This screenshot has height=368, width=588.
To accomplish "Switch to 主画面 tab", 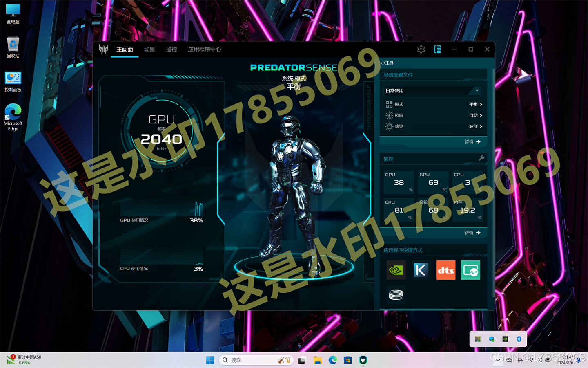I will coord(125,49).
